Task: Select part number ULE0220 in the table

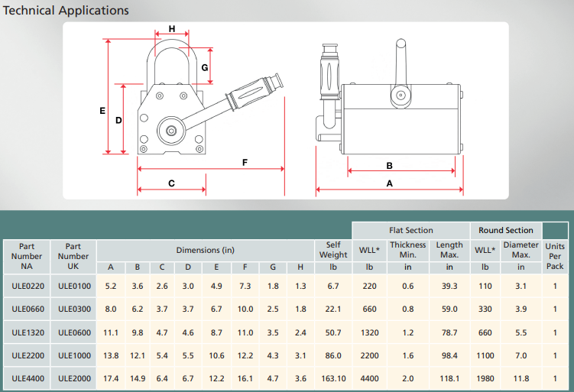Action: click(27, 286)
